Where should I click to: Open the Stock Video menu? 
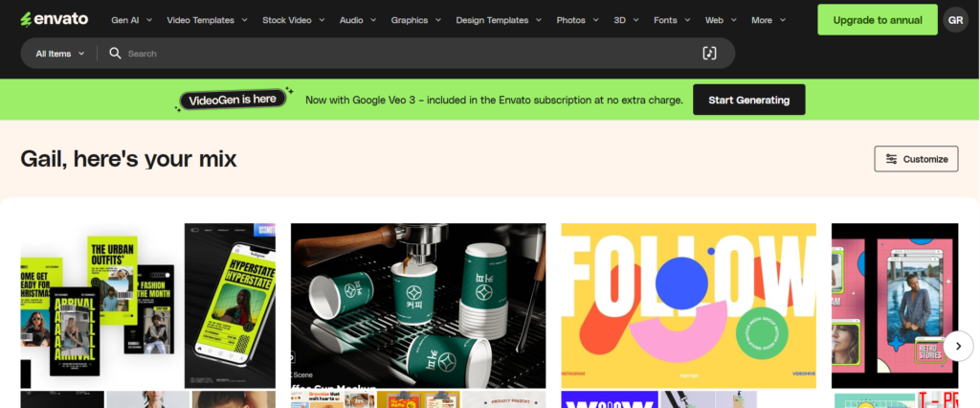pyautogui.click(x=293, y=19)
